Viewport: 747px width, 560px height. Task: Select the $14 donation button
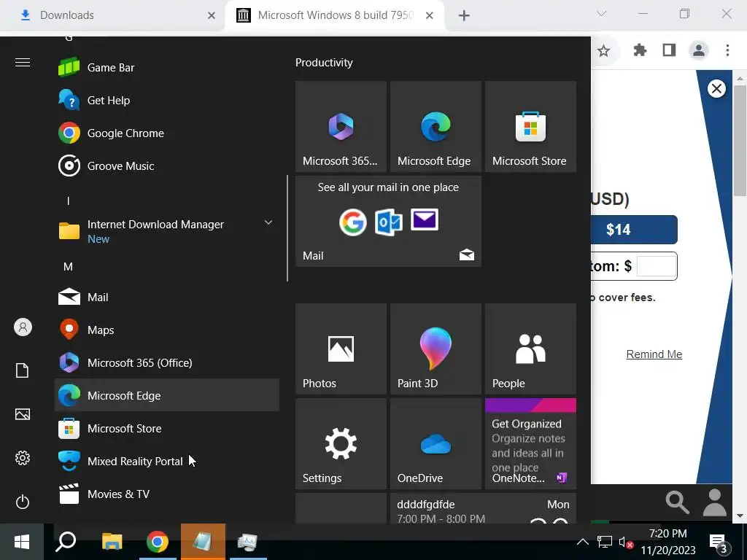[x=634, y=230]
